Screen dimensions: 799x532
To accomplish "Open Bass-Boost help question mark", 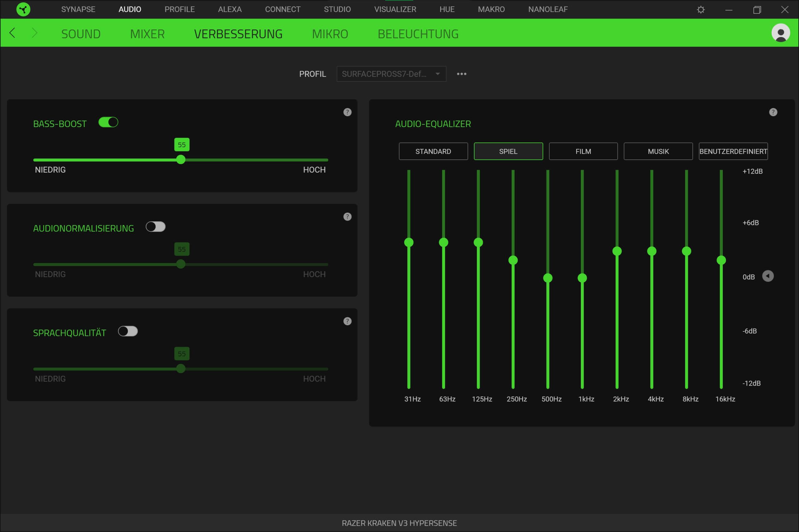I will [x=347, y=112].
